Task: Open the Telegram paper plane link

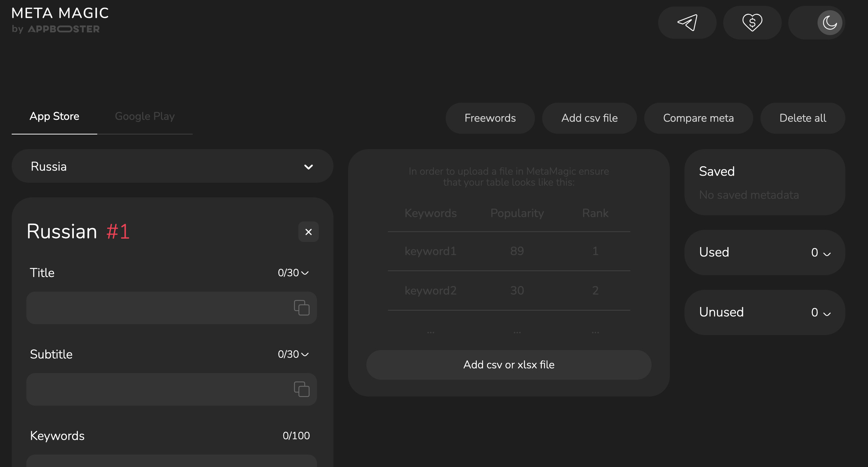Action: tap(687, 23)
